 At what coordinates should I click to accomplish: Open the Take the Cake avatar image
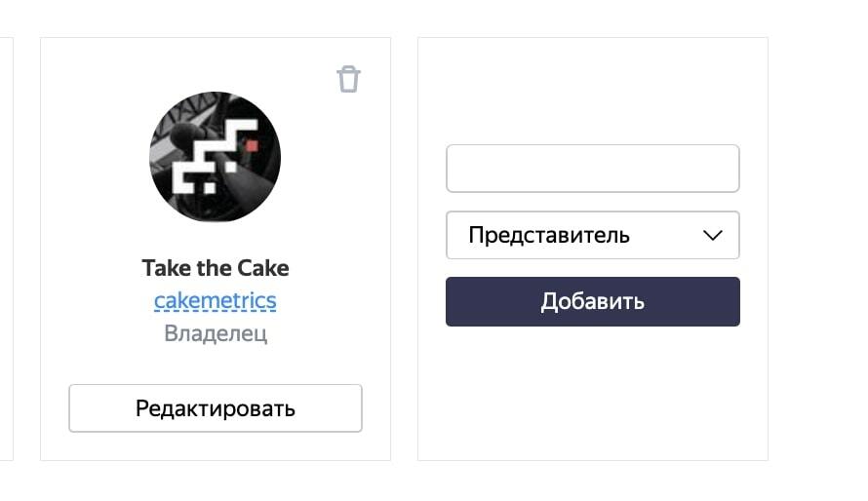coord(216,157)
